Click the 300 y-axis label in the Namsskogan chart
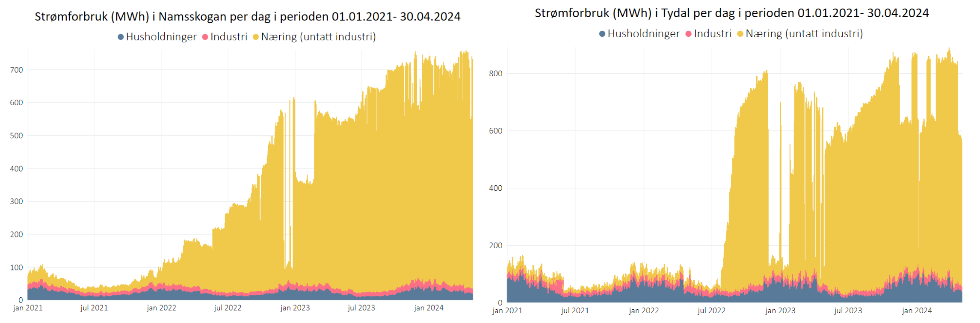Viewport: 980px width, 323px height. pos(17,202)
